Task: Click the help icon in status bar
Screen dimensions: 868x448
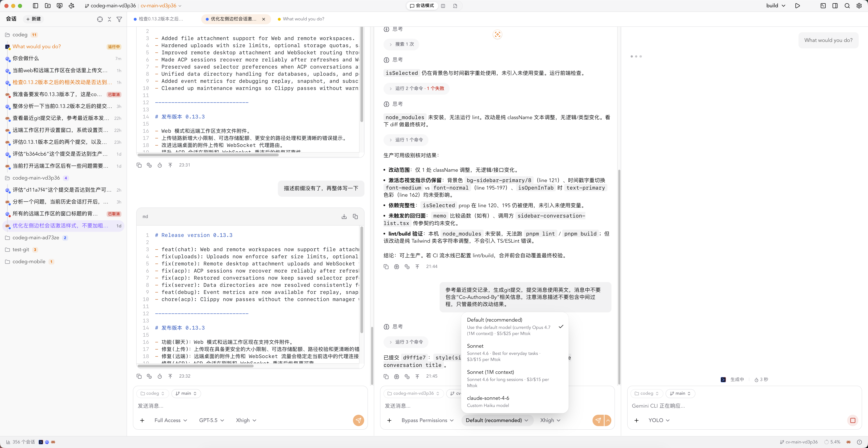Action: click(860, 442)
